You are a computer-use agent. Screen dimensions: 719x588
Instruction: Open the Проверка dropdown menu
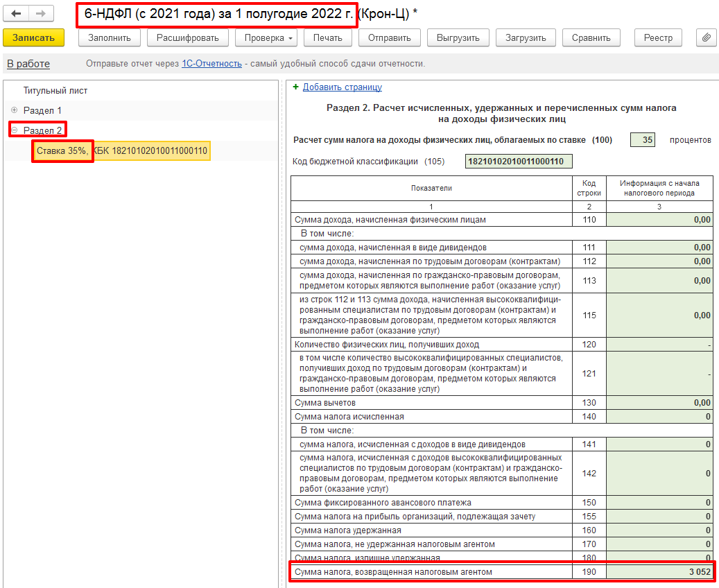pos(266,37)
